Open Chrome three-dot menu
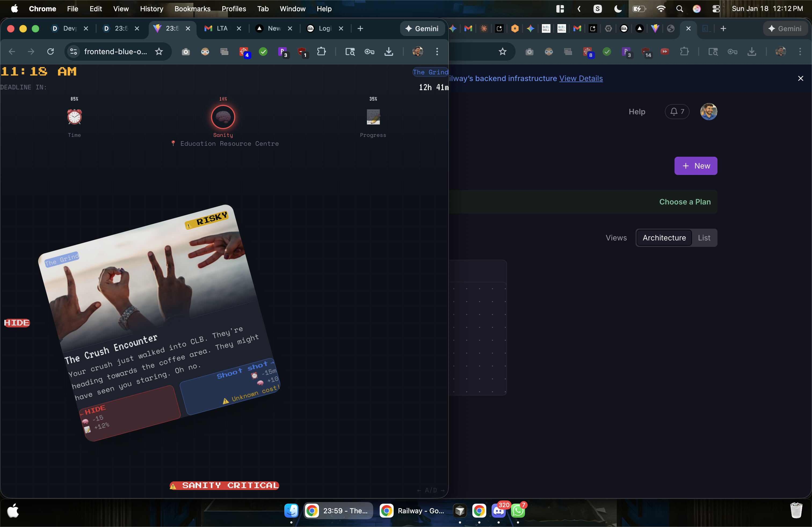This screenshot has width=812, height=527. pos(437,52)
